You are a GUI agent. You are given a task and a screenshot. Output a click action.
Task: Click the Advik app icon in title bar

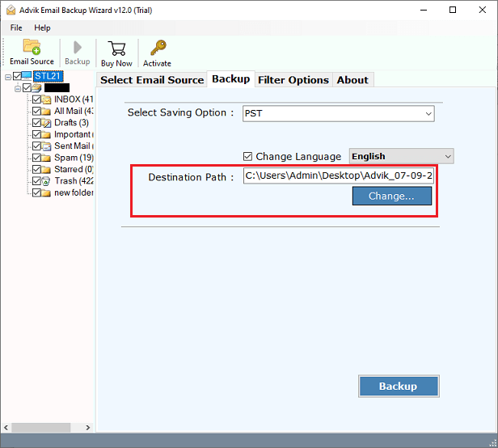click(x=11, y=11)
